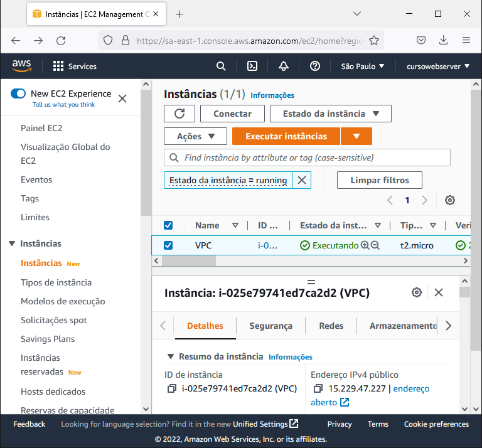This screenshot has height=448, width=482.
Task: Open the Services grid menu icon
Action: 58,66
